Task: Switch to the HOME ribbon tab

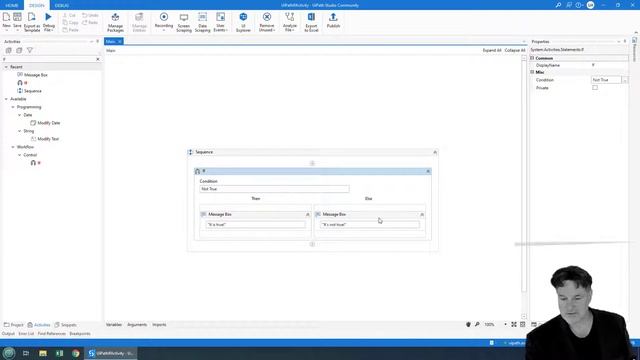Action: tap(12, 5)
